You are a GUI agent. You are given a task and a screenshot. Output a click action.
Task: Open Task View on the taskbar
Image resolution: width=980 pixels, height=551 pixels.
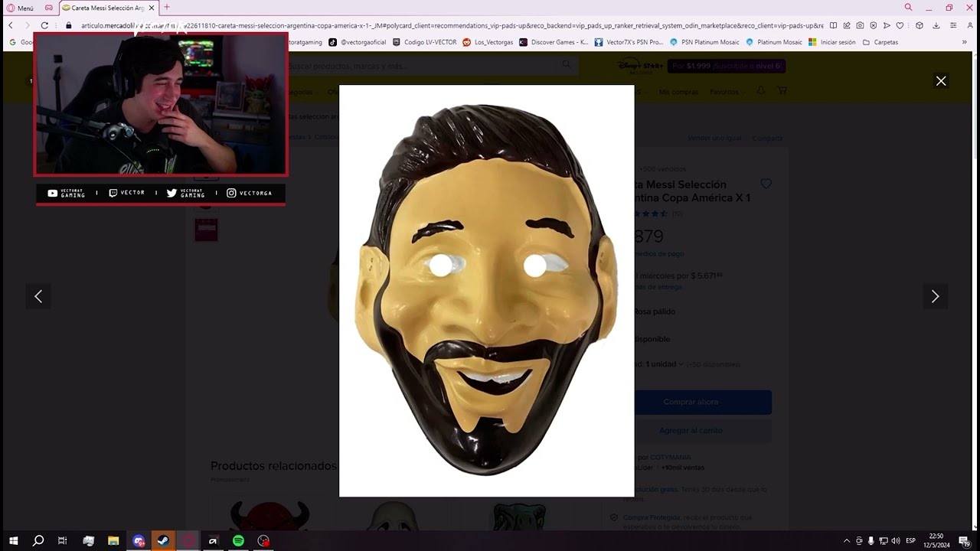[63, 541]
